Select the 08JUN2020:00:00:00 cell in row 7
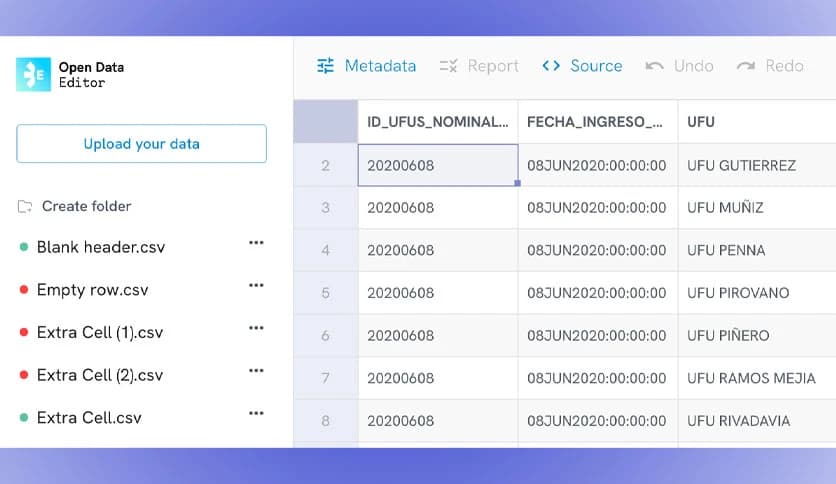Image resolution: width=836 pixels, height=484 pixels. coord(598,378)
